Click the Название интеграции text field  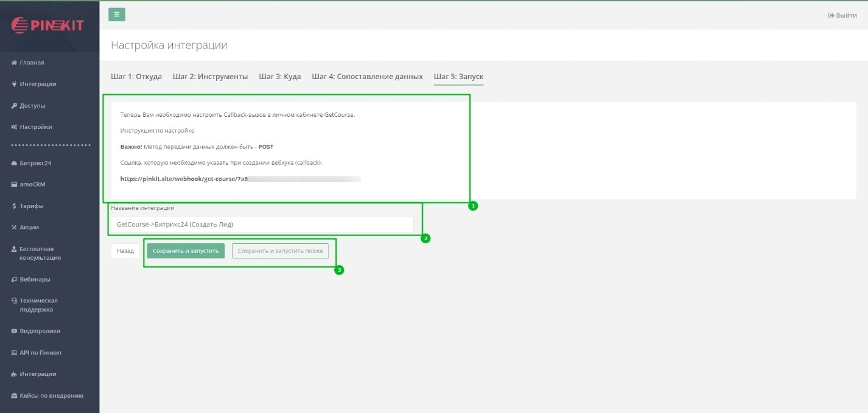coord(262,224)
